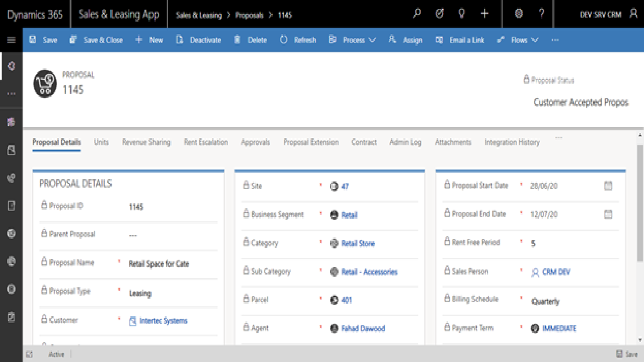Open customer Intertec Systems link

coord(163,321)
